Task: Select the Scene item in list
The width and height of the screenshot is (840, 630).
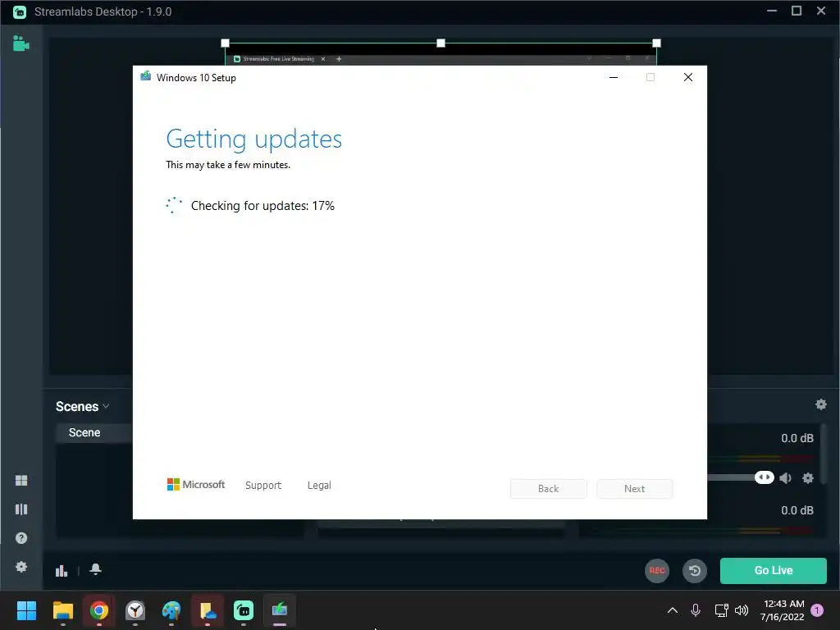Action: point(94,433)
